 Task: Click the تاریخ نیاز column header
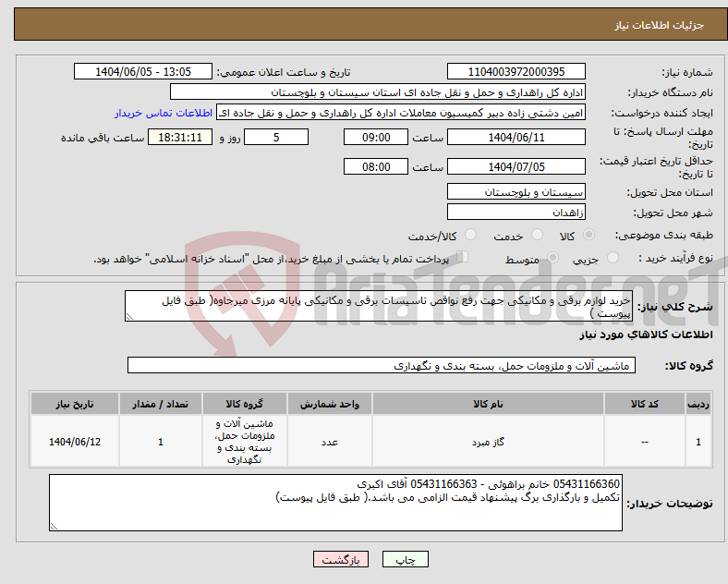(x=75, y=404)
